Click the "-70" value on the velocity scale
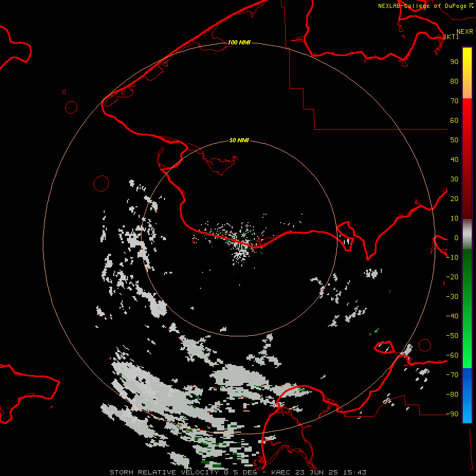The image size is (476, 476). 452,375
